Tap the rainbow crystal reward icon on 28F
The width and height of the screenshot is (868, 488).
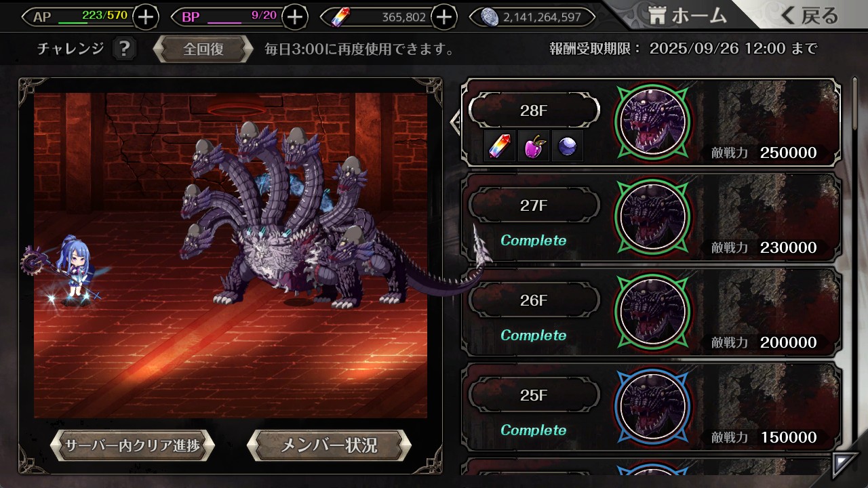502,146
